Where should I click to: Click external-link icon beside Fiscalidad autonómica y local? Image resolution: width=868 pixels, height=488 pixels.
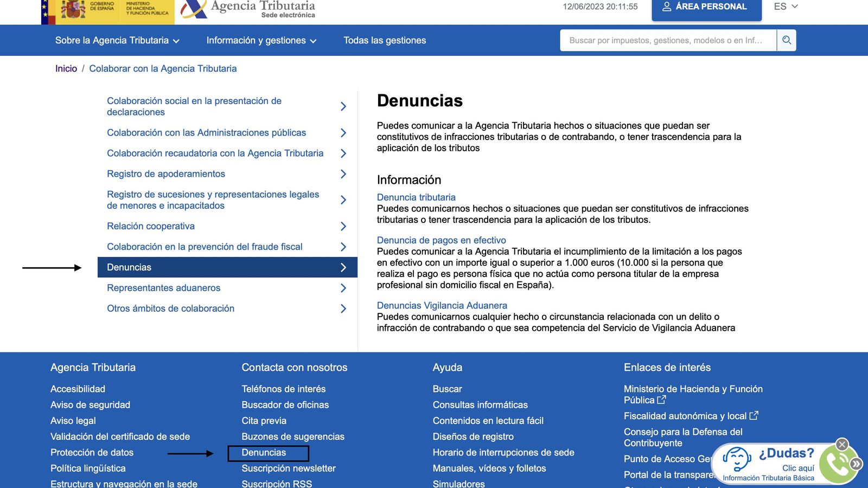[754, 415]
